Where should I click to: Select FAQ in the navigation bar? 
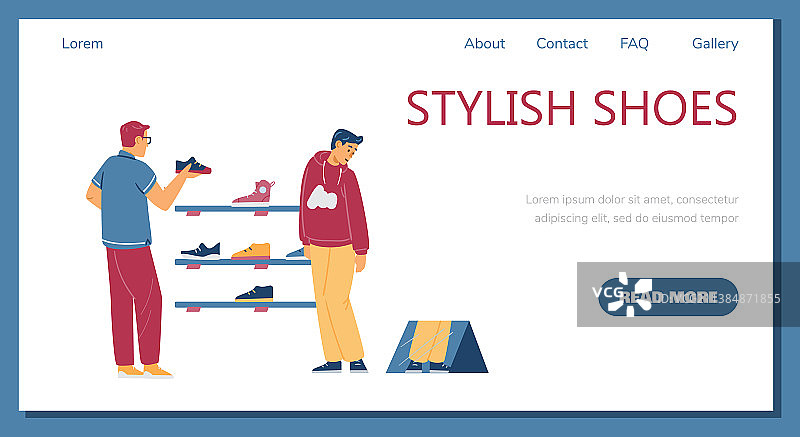(634, 44)
